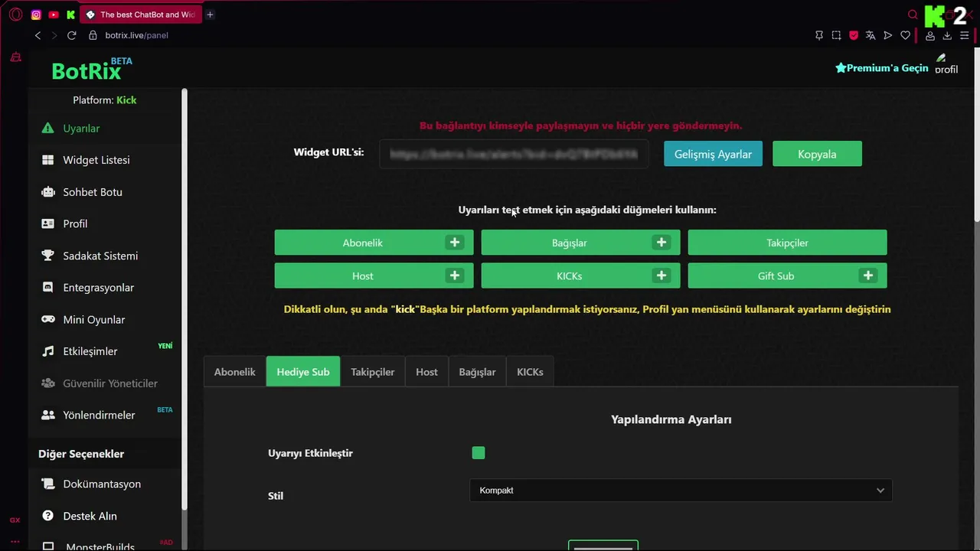Screen dimensions: 980x551
Task: Click the botrix.live/panel address bar
Action: (136, 35)
